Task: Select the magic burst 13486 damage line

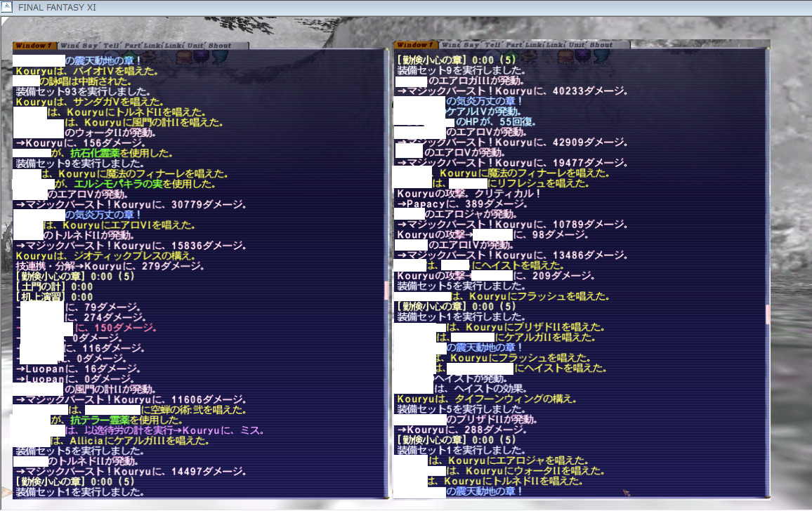Action: tap(512, 255)
